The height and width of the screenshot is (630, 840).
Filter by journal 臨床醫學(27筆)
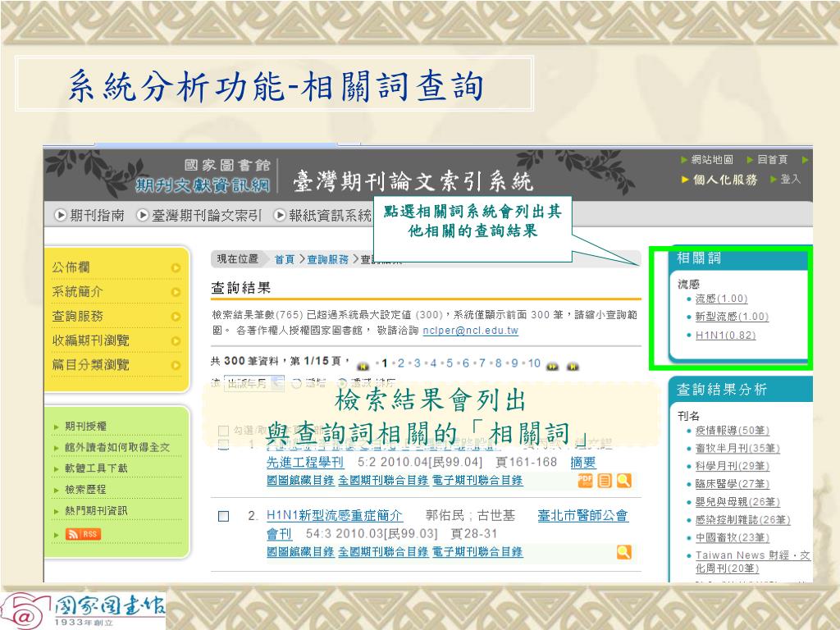pyautogui.click(x=732, y=484)
